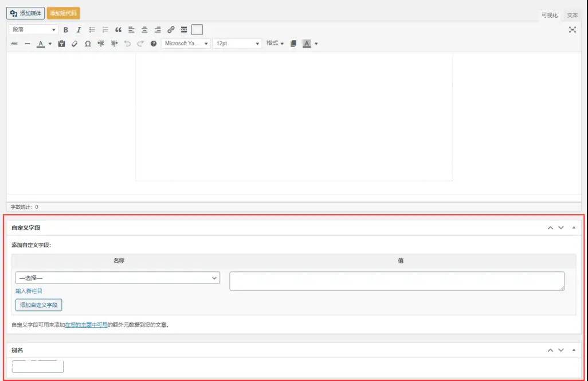The height and width of the screenshot is (381, 588).
Task: Apply italic formatting
Action: [x=79, y=30]
